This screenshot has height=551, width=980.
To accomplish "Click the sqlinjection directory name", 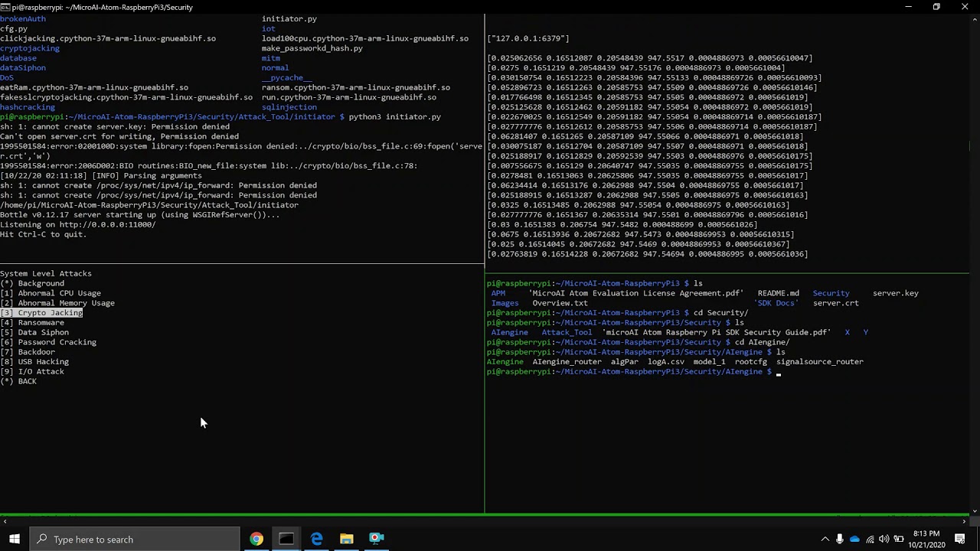I will pos(289,107).
